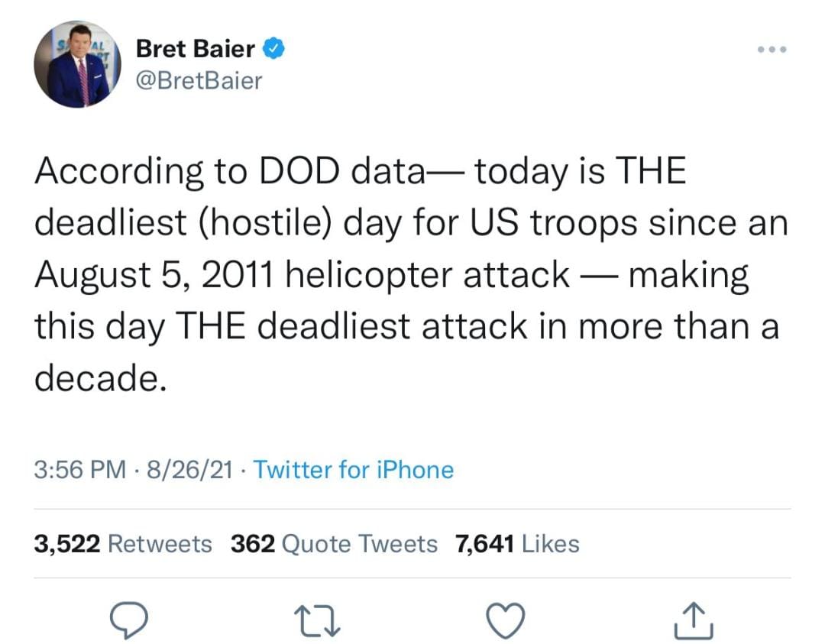
Task: View the 362 Quote Tweets
Action: click(334, 543)
